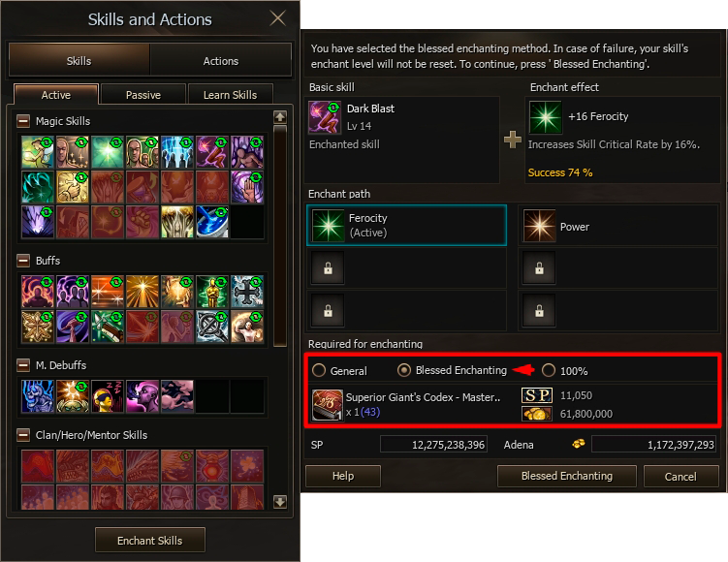Collapse the Magic Skills section

coord(23,121)
